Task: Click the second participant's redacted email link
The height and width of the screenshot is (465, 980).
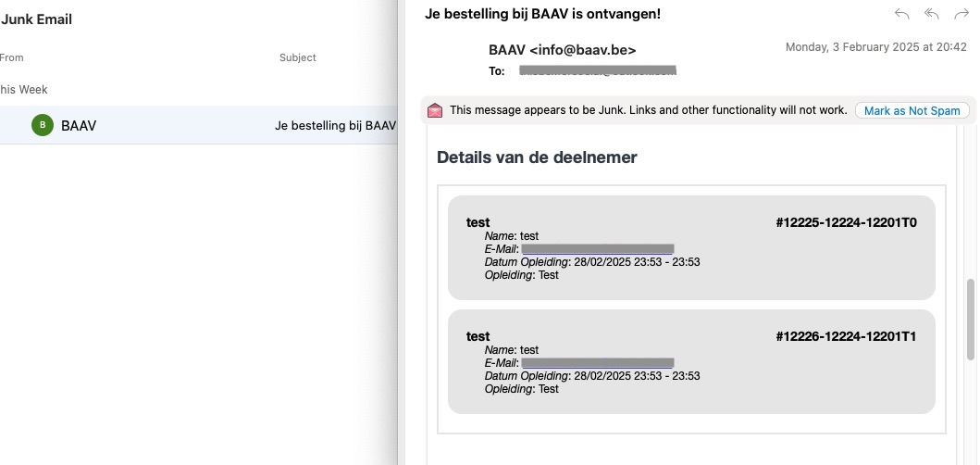Action: [x=598, y=363]
